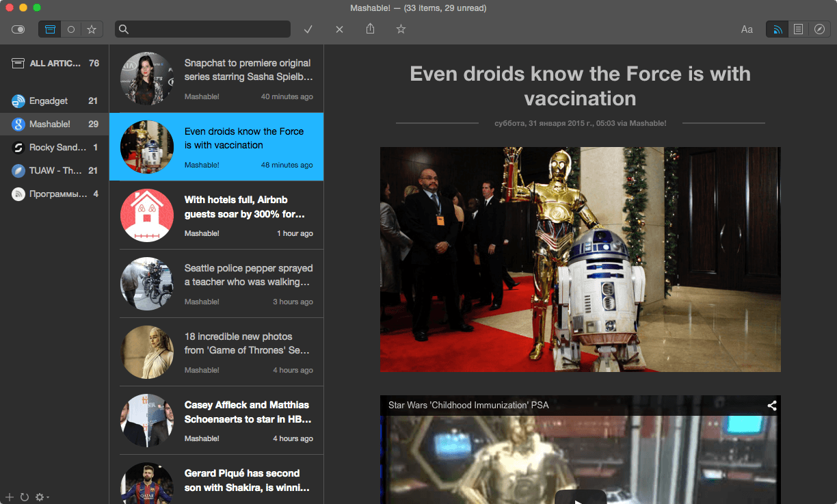
Task: Open the Engadget feed
Action: click(55, 101)
